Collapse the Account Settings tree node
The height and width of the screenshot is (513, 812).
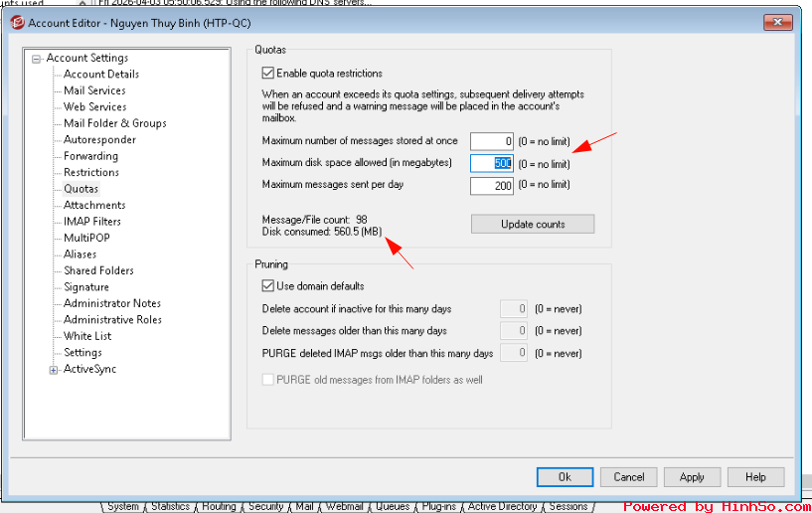36,59
